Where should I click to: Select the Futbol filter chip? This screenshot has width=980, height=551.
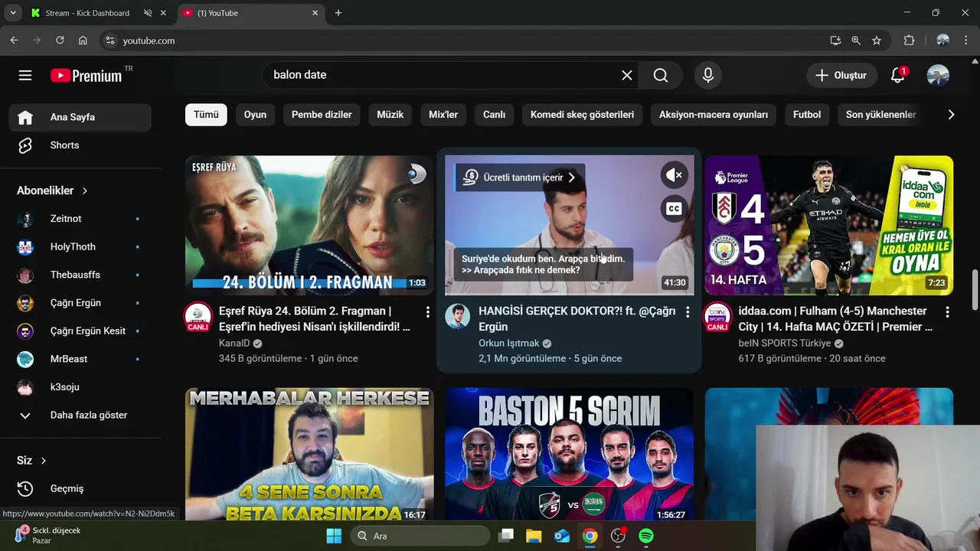[x=807, y=115]
